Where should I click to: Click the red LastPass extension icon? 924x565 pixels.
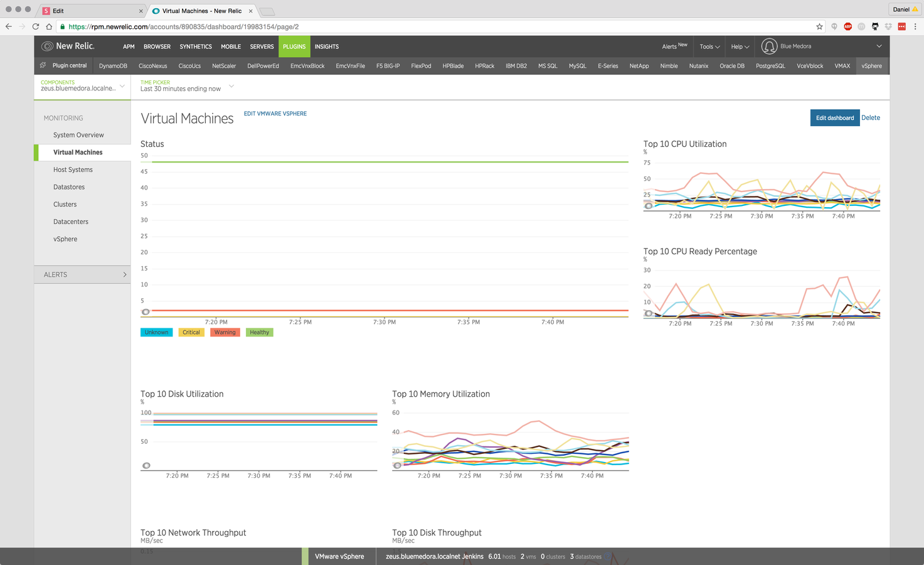coord(901,26)
